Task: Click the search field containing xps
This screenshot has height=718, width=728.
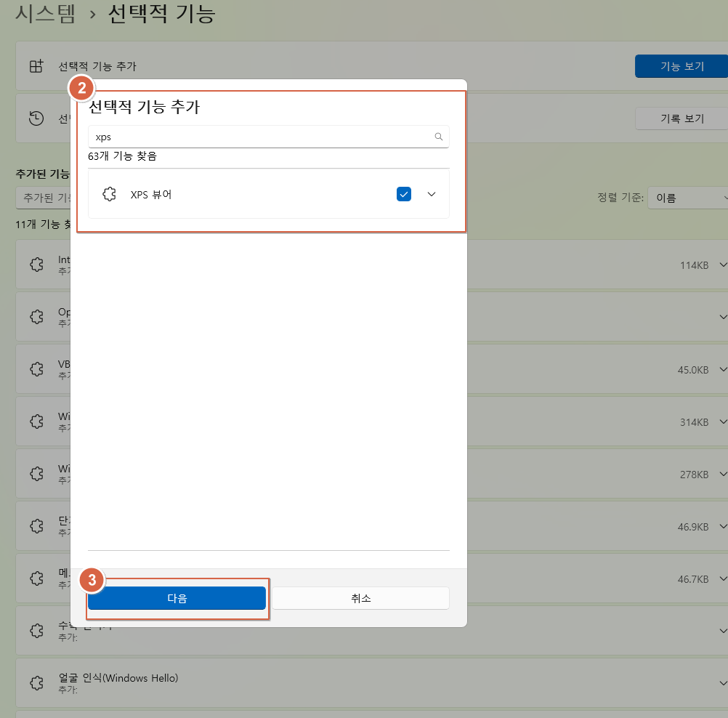Action: coord(268,137)
